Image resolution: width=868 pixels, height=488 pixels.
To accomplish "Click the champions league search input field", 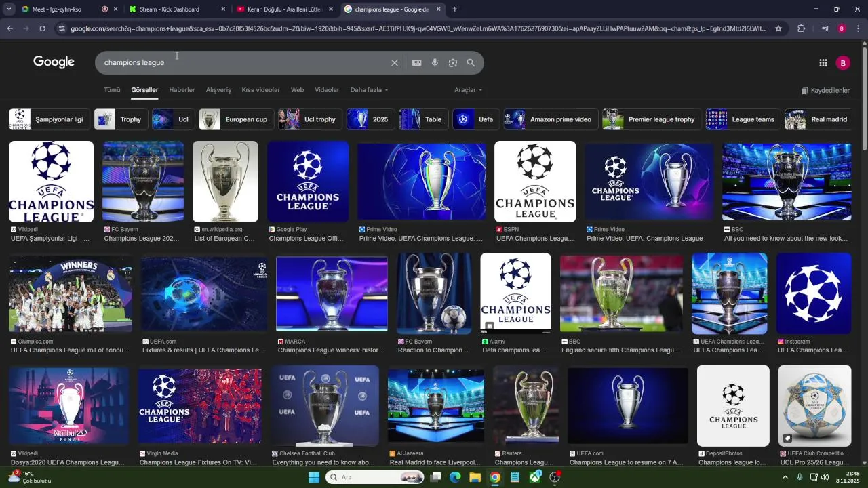I will 244,62.
